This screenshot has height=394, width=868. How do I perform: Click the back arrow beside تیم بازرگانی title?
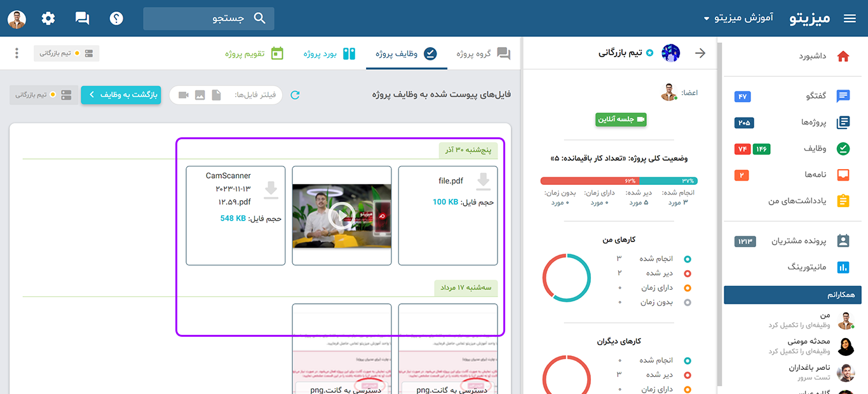coord(700,53)
